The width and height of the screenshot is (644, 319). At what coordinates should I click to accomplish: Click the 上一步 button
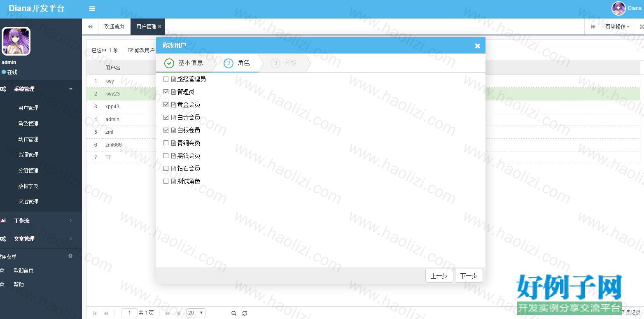pos(439,276)
